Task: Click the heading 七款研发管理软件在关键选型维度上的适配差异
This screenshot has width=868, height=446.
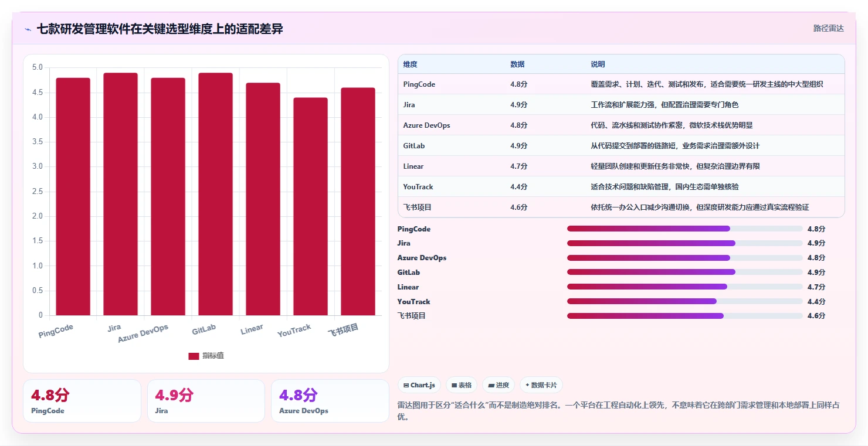Action: [x=160, y=29]
